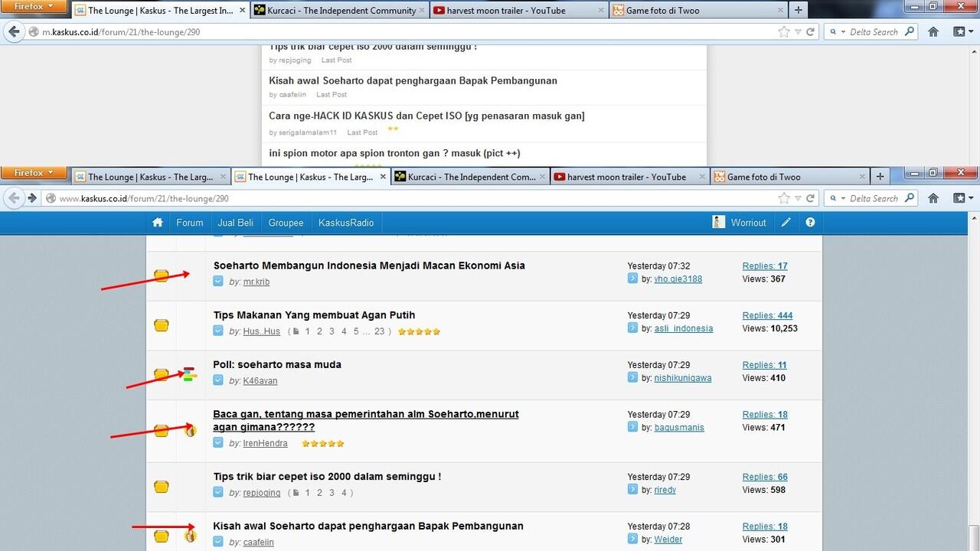Screen dimensions: 980x551
Task: Click folder icon of Tips Makanan thread
Action: tap(161, 325)
